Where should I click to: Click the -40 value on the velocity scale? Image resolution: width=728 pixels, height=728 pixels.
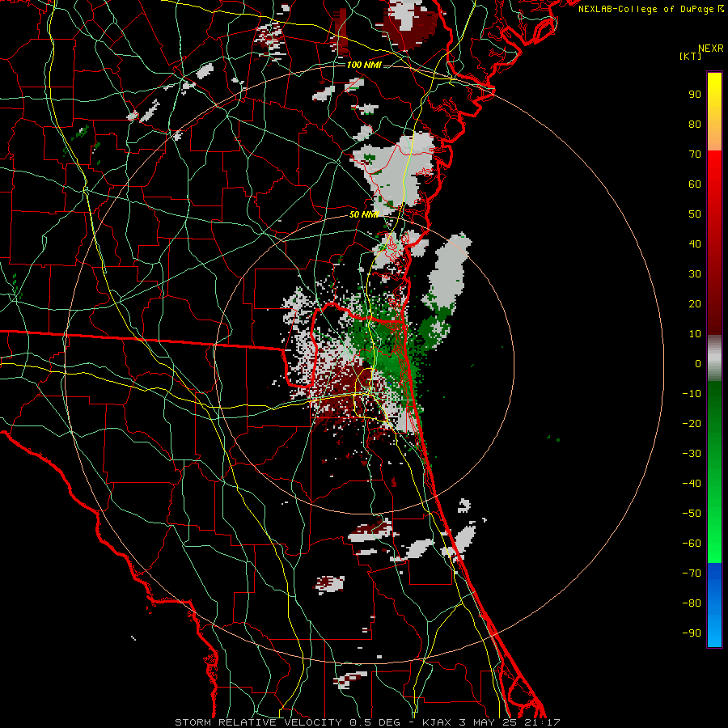(692, 484)
